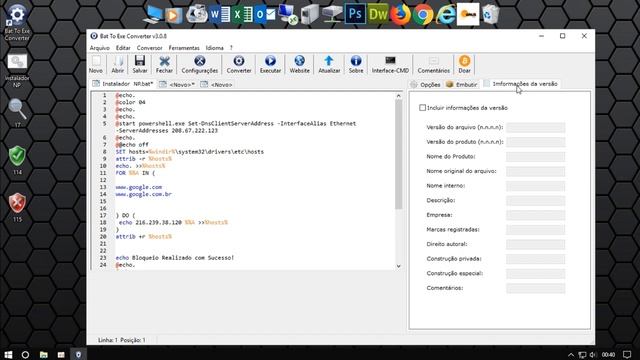Viewport: 640px width, 360px height.
Task: Click the Comentários toolbar icon
Action: [433, 64]
